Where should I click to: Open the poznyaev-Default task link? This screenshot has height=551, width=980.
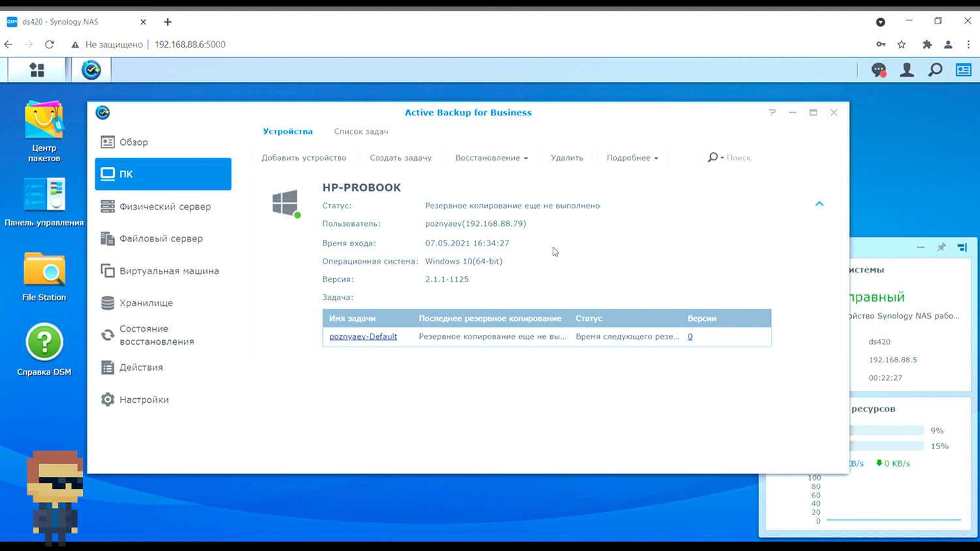[363, 337]
